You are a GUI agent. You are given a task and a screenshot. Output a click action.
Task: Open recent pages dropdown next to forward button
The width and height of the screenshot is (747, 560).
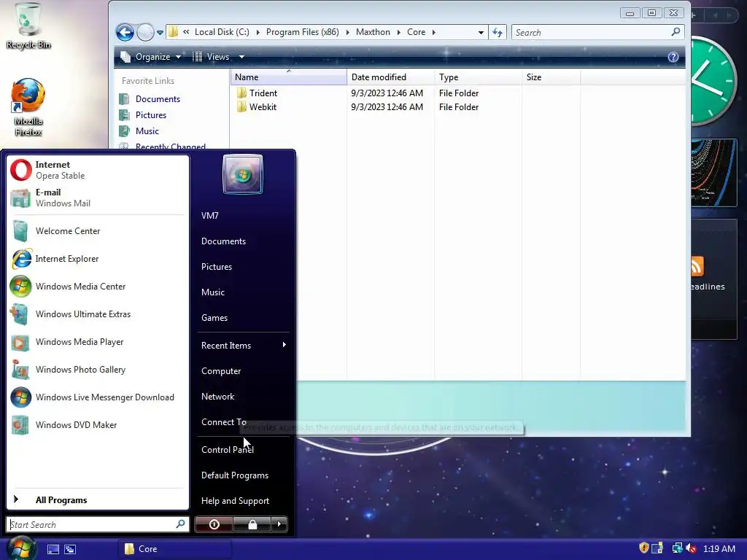point(160,32)
